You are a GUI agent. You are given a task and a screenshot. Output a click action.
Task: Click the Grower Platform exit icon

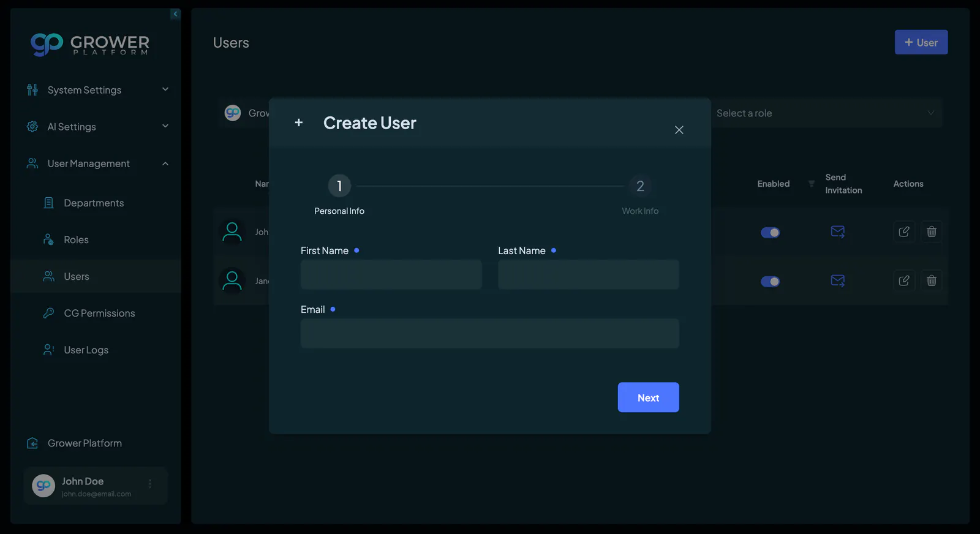[32, 443]
